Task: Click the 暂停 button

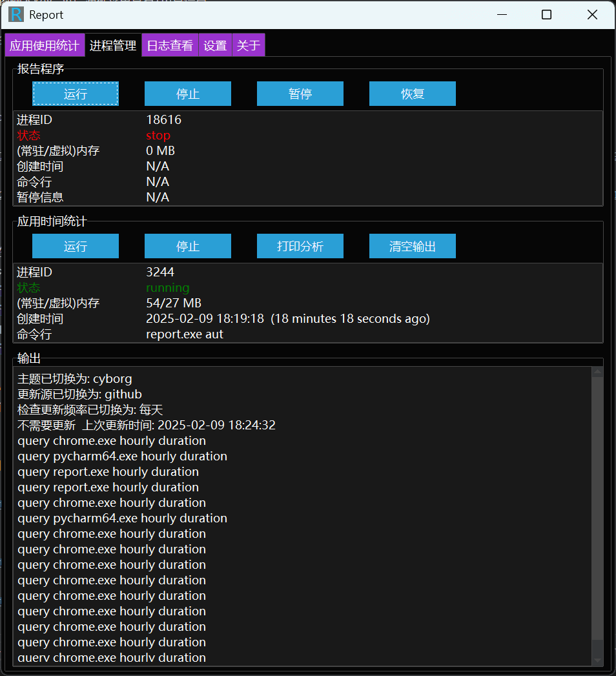Action: pyautogui.click(x=300, y=94)
